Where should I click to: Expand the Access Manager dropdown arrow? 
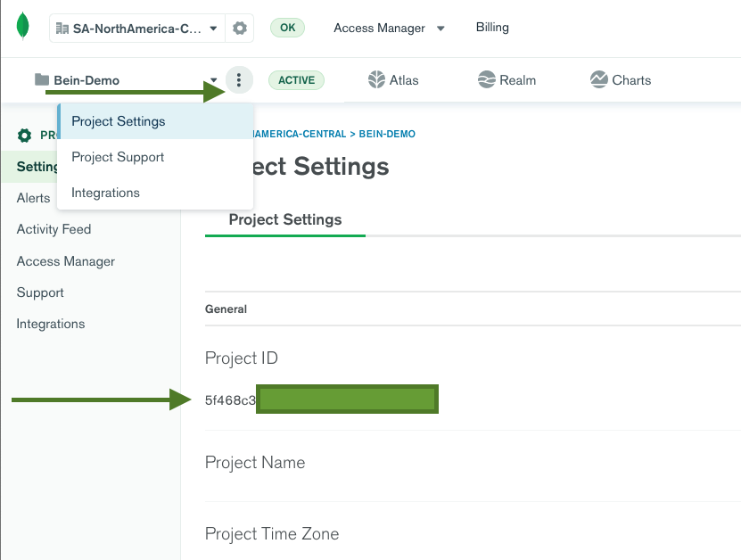(x=440, y=29)
